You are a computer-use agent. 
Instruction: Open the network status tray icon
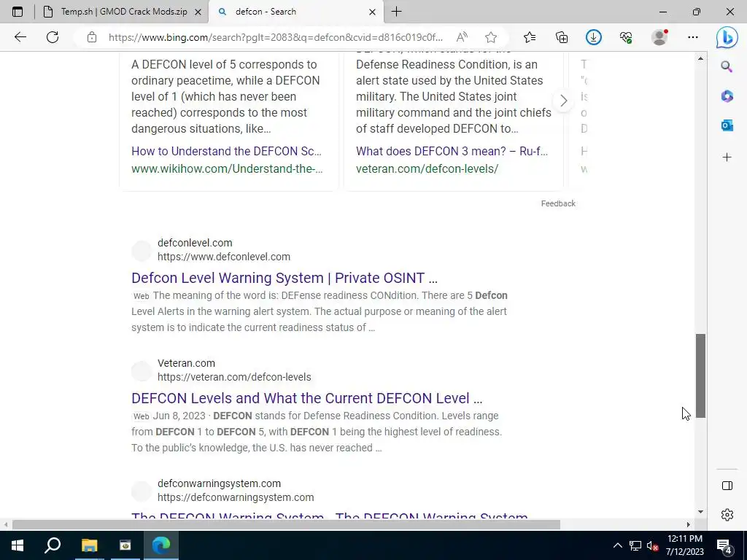click(635, 545)
